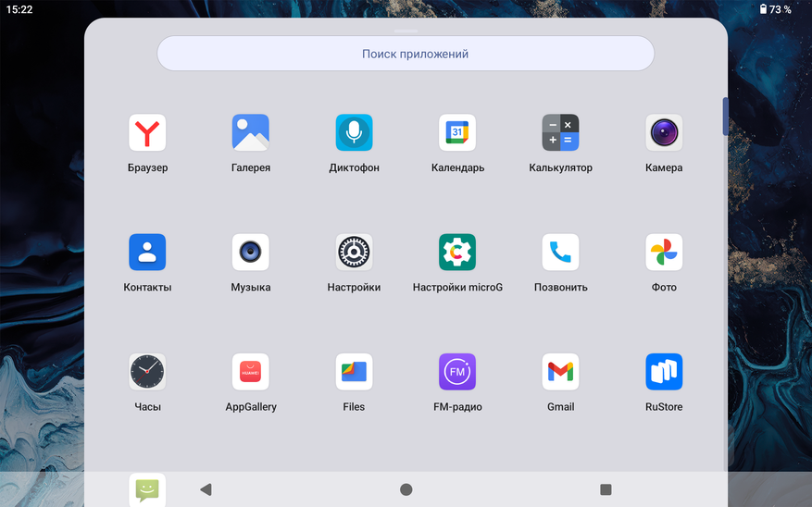Click the app drawer scrollbar thumb
Screen dimensions: 812x507
pyautogui.click(x=726, y=117)
